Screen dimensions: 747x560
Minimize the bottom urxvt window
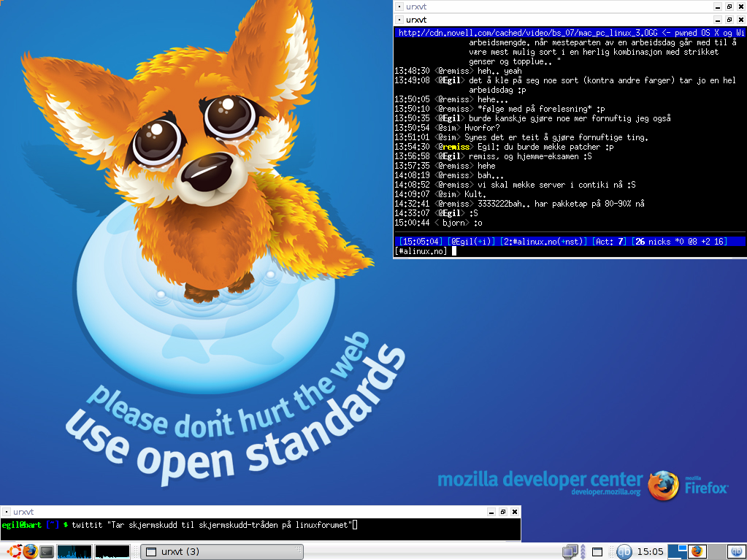coord(491,512)
